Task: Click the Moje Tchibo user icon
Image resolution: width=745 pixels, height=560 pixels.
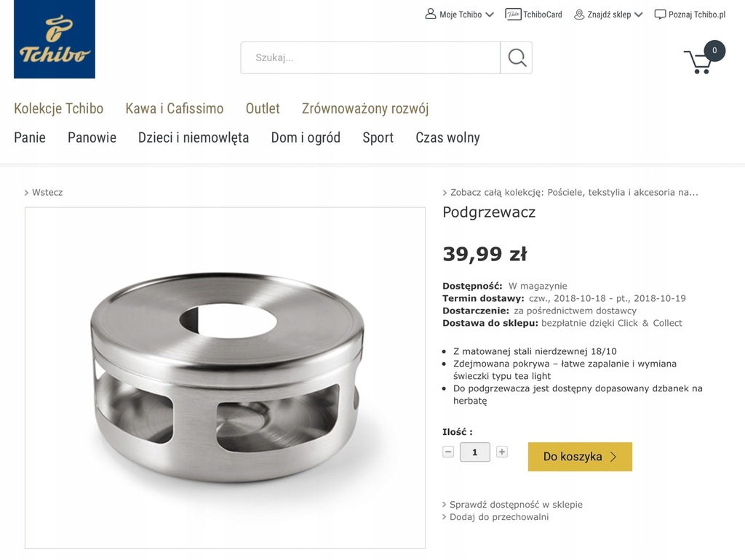Action: pyautogui.click(x=431, y=14)
